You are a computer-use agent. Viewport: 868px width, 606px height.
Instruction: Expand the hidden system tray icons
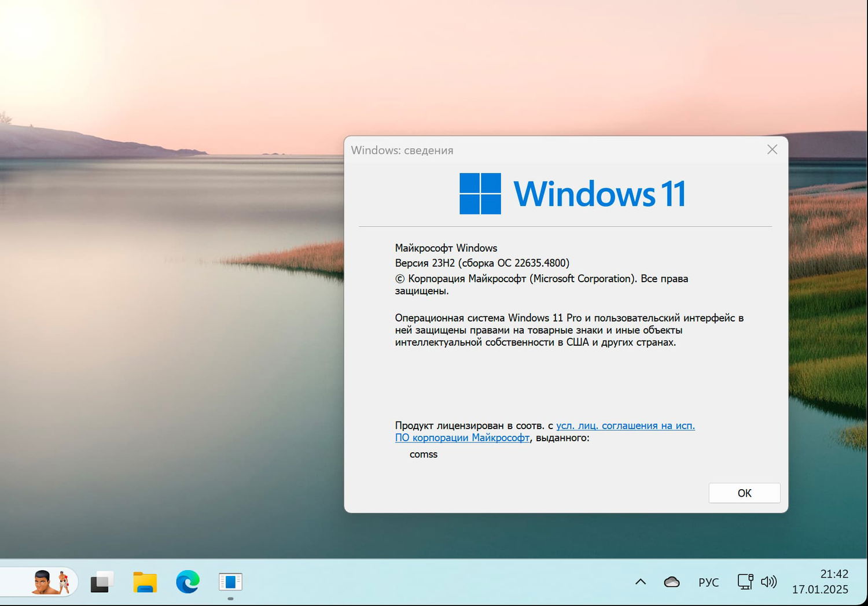pos(640,582)
